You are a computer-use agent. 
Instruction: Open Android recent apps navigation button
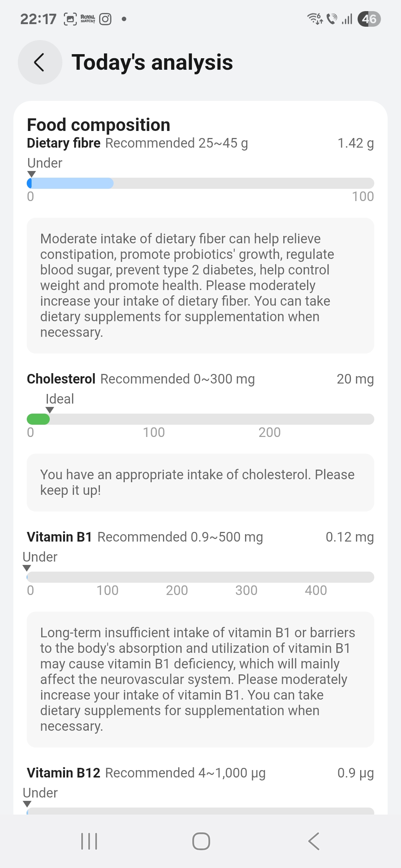(x=89, y=841)
